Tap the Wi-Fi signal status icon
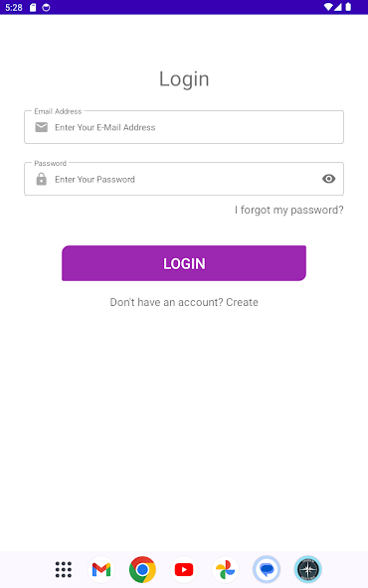 coord(328,7)
